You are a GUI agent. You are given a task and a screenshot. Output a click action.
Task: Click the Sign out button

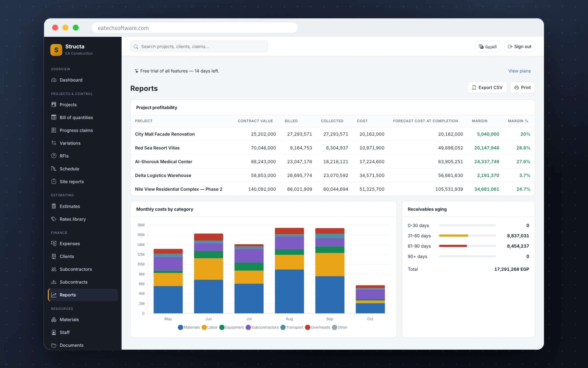click(519, 47)
